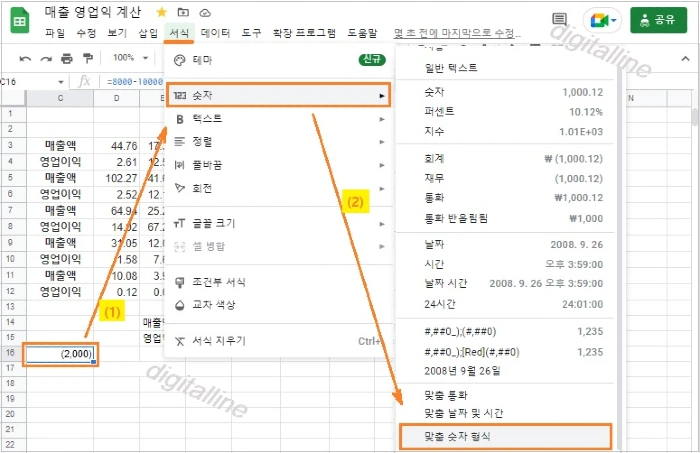
Task: Expand the 숫자 submenu
Action: tap(278, 95)
